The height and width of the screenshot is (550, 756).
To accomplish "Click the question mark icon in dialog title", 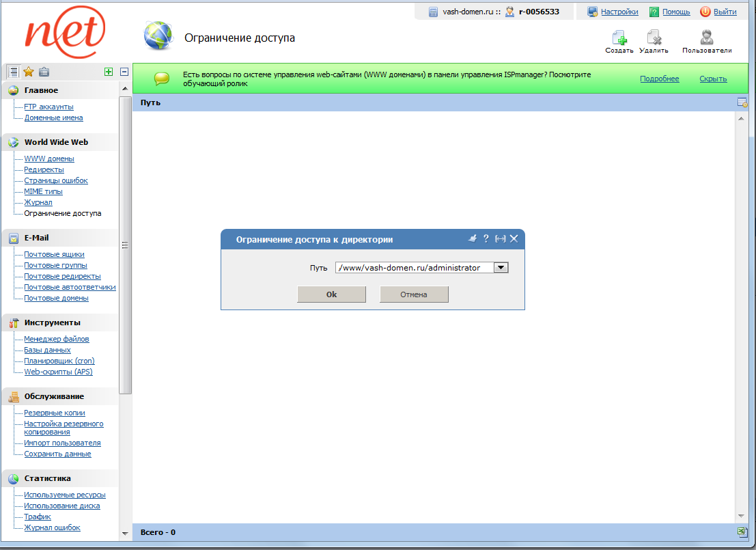I will (486, 238).
